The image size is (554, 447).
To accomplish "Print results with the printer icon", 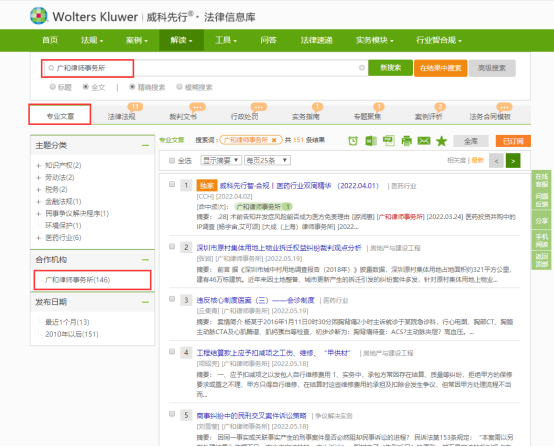I will click(x=407, y=141).
